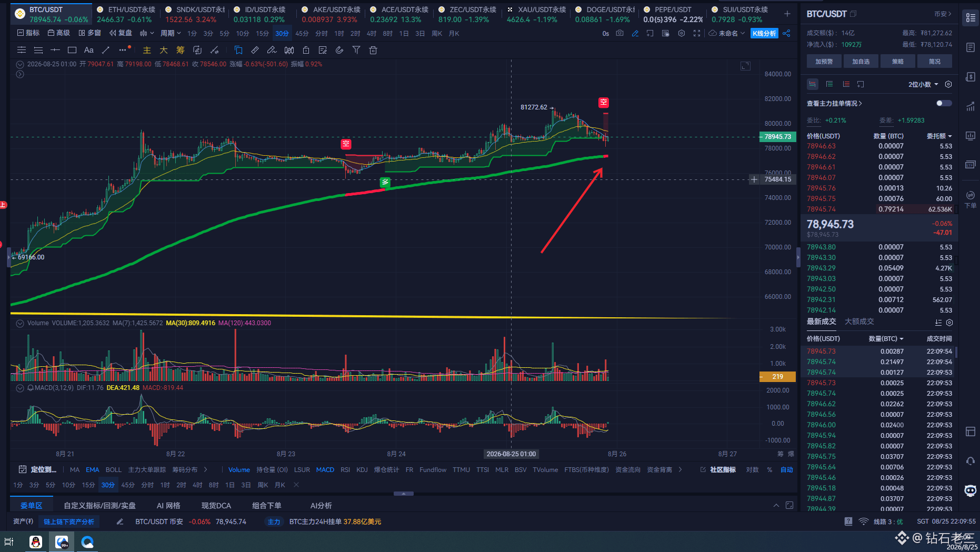Click the filter funnel icon

(356, 50)
